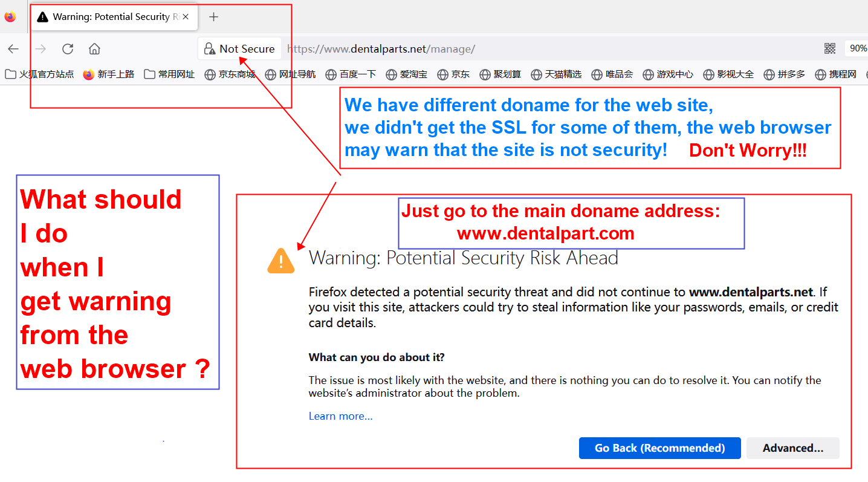Click the Forward navigation arrow
Screen dimensions: 868x482
pyautogui.click(x=40, y=49)
